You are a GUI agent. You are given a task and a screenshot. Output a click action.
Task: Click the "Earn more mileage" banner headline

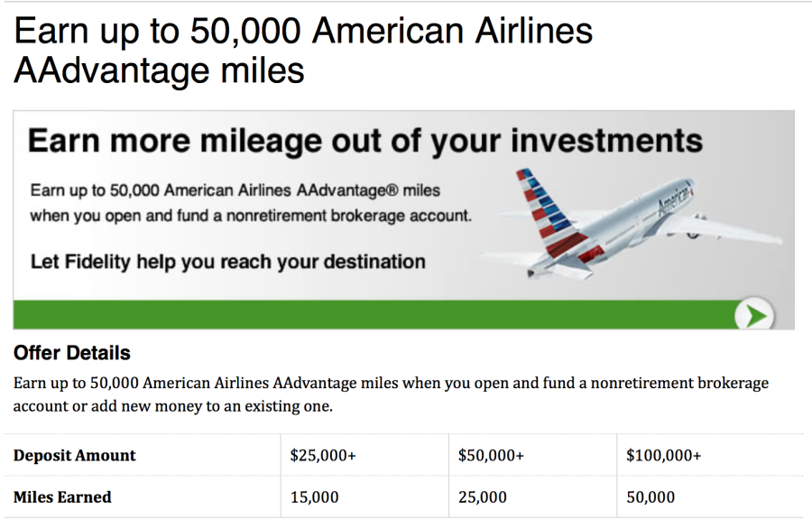[x=364, y=142]
